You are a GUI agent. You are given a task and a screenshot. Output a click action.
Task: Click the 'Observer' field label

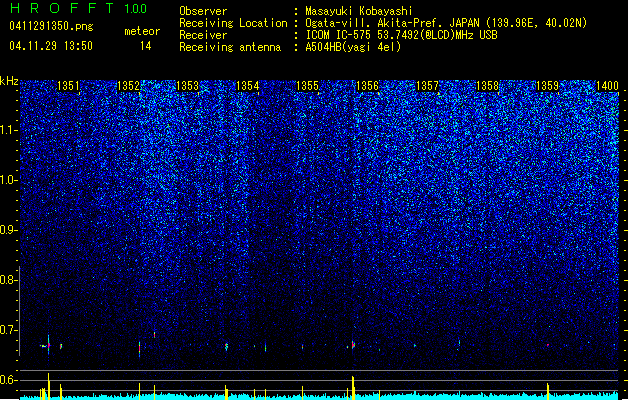click(203, 11)
